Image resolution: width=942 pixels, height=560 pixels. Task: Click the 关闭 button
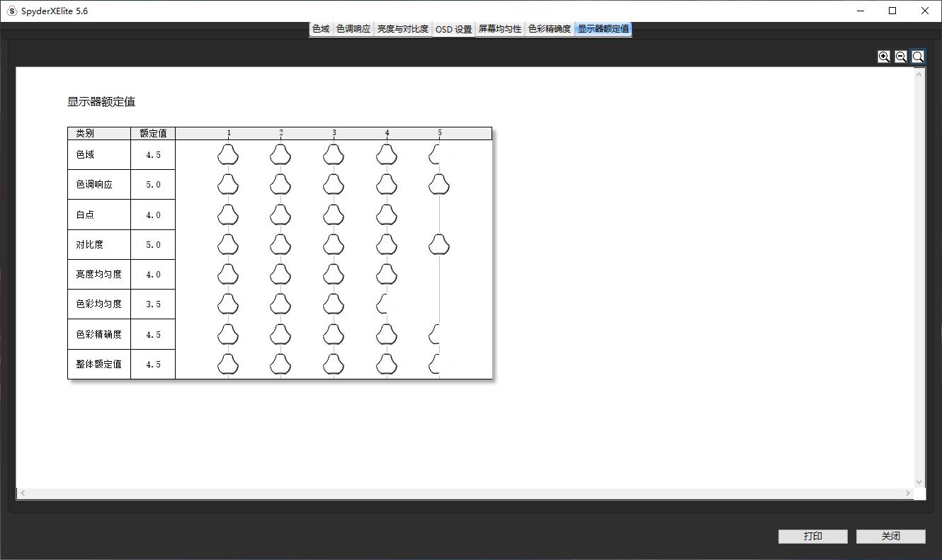[891, 537]
